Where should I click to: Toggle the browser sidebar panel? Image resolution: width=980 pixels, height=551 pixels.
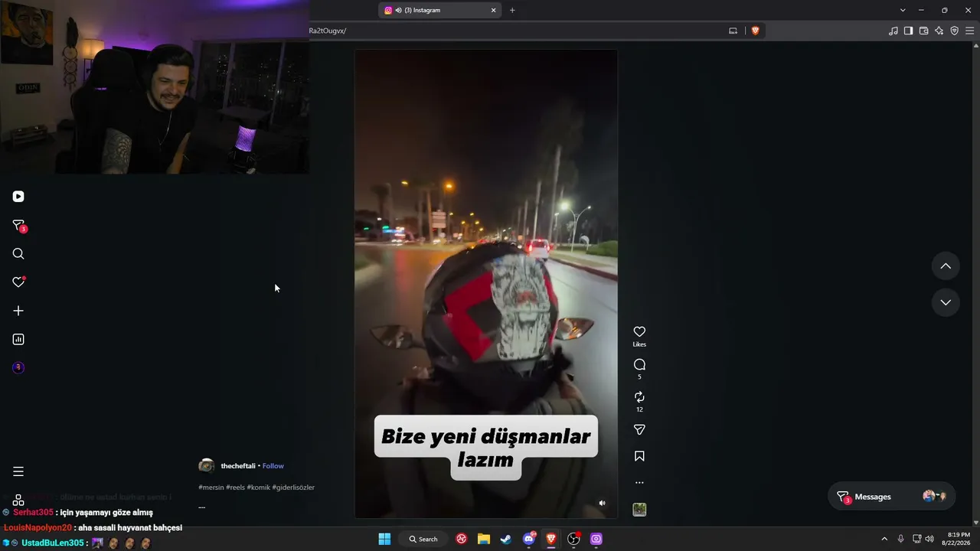tap(908, 31)
